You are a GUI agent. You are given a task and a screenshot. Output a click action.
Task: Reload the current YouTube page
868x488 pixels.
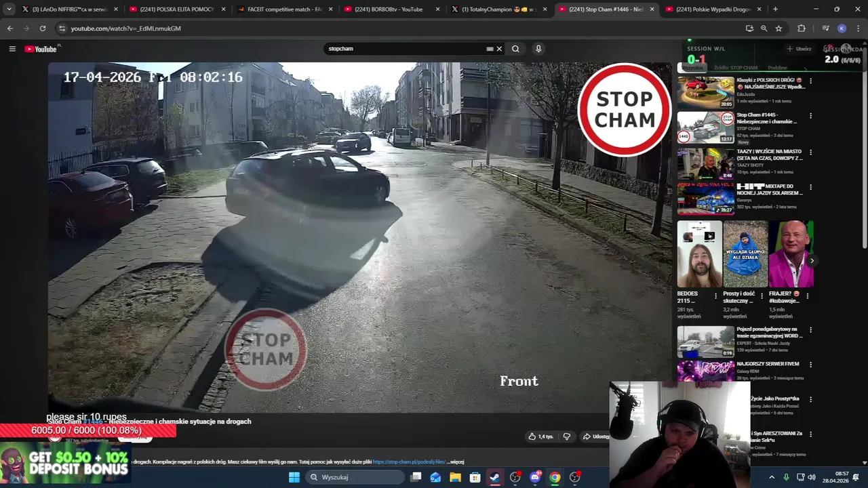tap(43, 28)
